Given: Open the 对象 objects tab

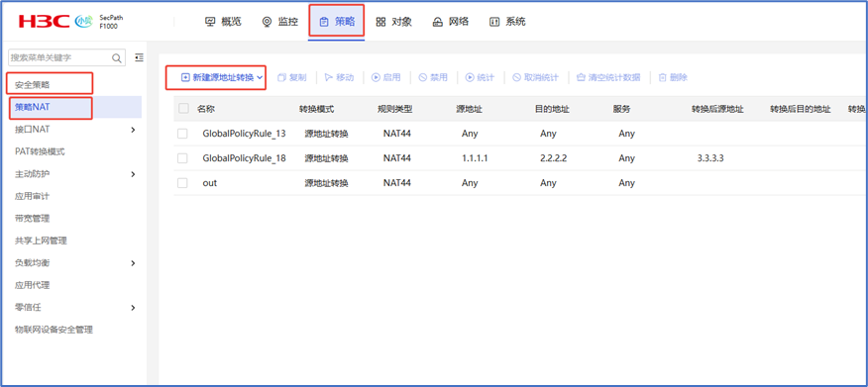Looking at the screenshot, I should click(393, 22).
